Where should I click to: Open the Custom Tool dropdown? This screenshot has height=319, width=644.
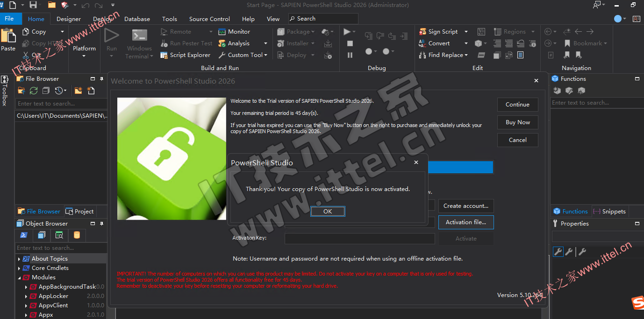[x=265, y=55]
